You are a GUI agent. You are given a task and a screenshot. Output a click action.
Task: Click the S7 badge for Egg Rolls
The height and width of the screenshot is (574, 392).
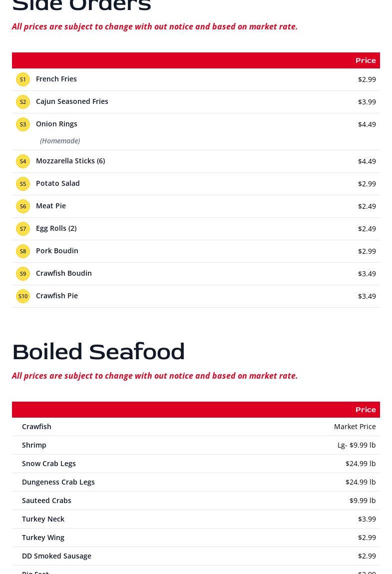tap(23, 229)
